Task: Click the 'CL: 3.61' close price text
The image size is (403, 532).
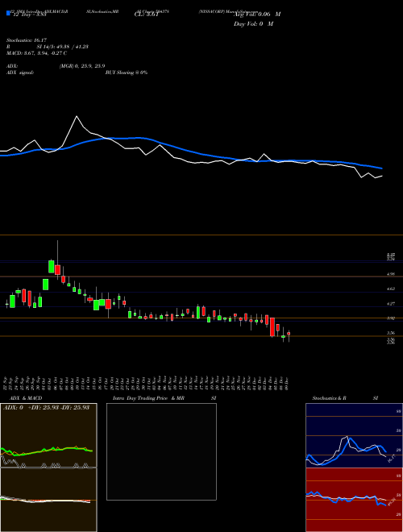Action: [x=147, y=15]
